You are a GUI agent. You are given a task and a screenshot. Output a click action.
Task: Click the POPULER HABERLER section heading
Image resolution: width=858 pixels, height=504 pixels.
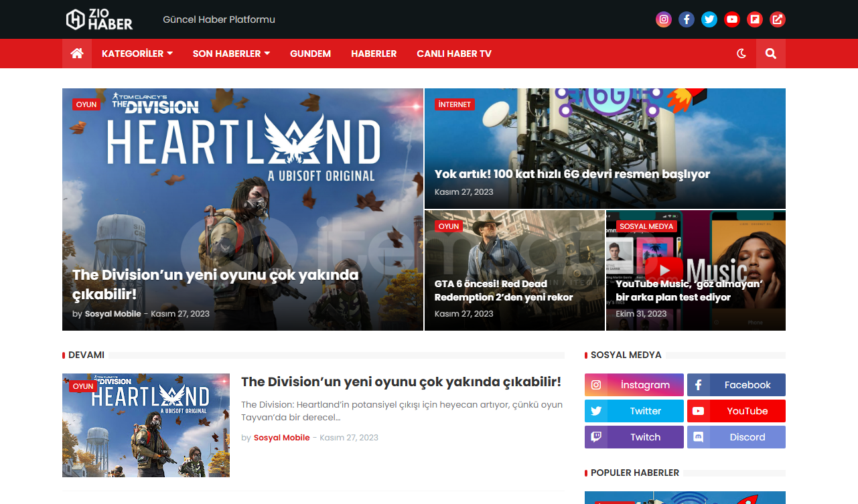click(x=635, y=473)
